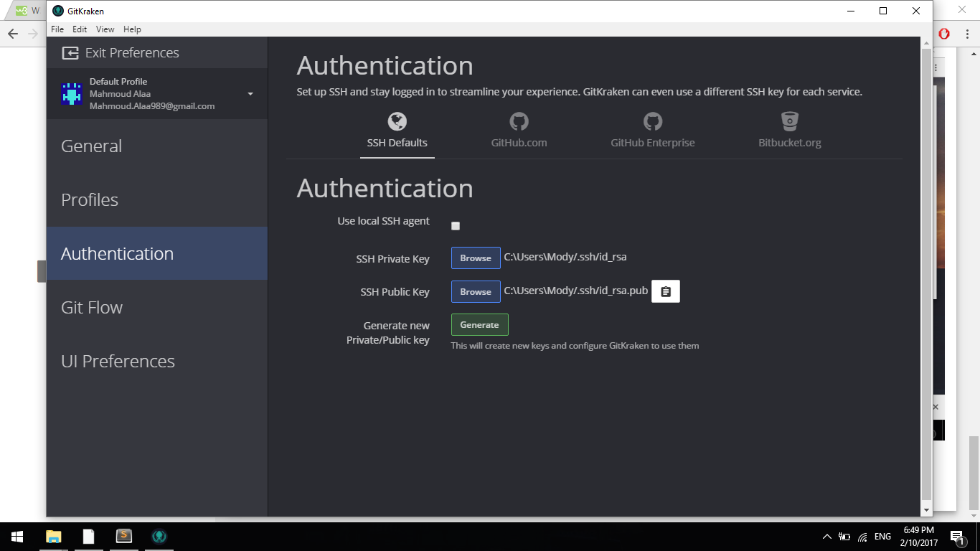Screen dimensions: 980x551
Task: Click the public key path id_rsa.pub
Action: pos(576,291)
